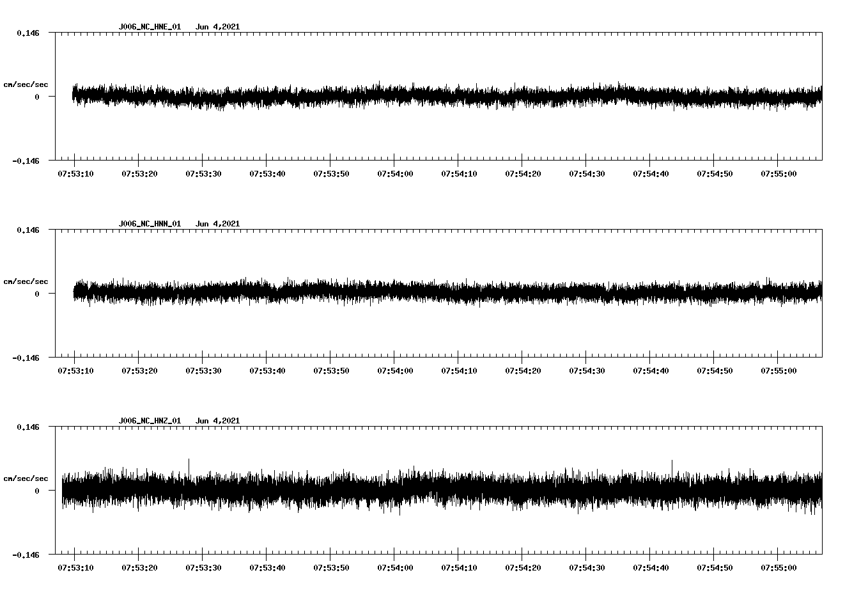Click 07:55:00 time label under HNN plot

coord(779,370)
